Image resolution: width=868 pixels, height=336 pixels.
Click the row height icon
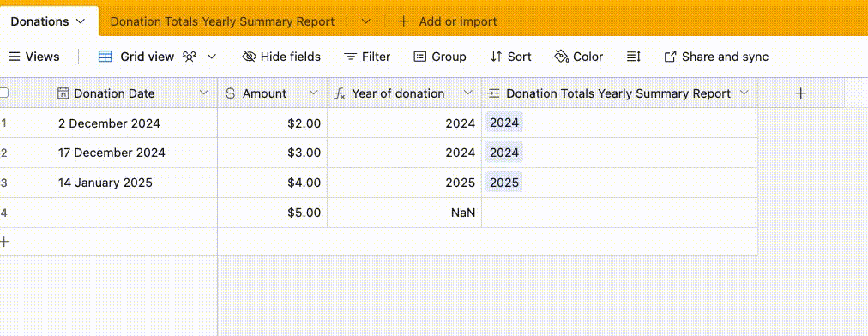click(633, 57)
